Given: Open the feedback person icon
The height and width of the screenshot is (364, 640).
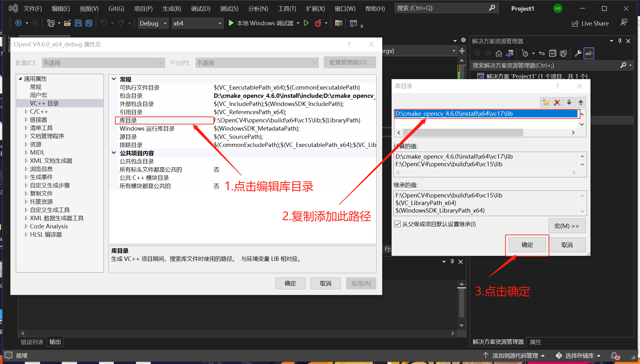Looking at the screenshot, I should pyautogui.click(x=624, y=23).
